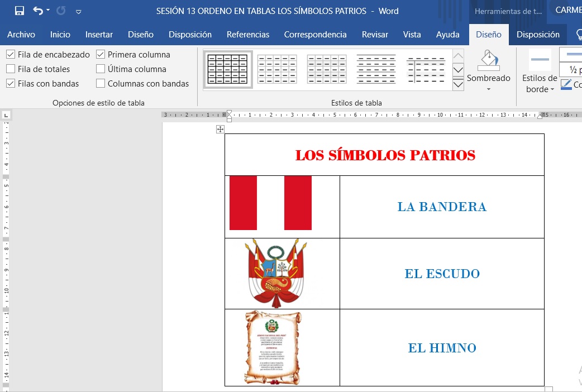Viewport: 582px width, 392px height.
Task: Open the Sombreado dropdown arrow
Action: 489,89
